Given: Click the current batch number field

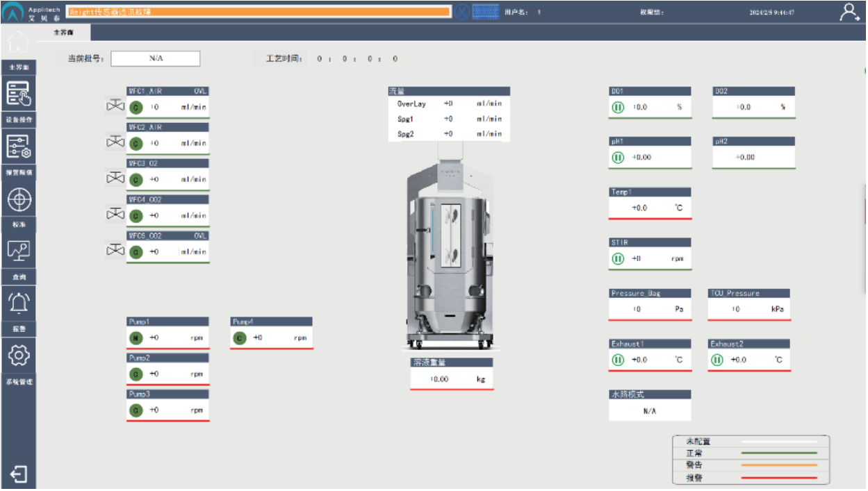Looking at the screenshot, I should click(x=155, y=58).
